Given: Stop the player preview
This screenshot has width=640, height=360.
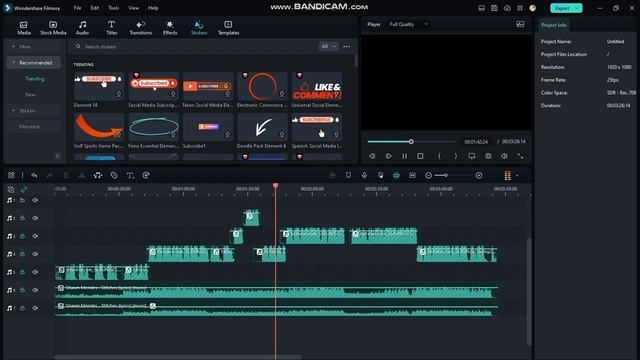Looking at the screenshot, I should [x=420, y=156].
